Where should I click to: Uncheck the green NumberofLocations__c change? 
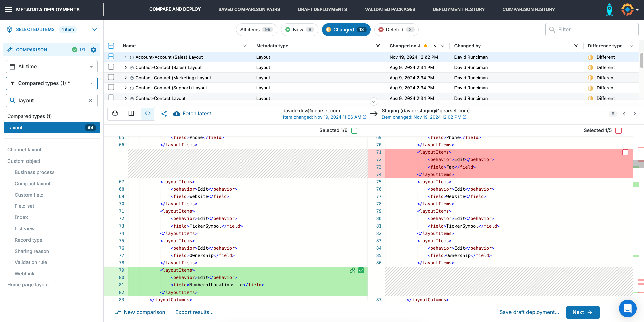(x=361, y=270)
